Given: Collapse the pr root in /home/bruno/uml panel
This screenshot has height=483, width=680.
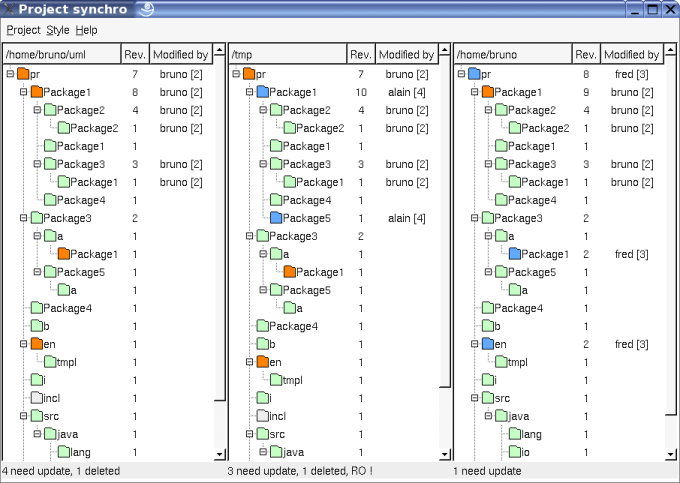Looking at the screenshot, I should [x=10, y=74].
